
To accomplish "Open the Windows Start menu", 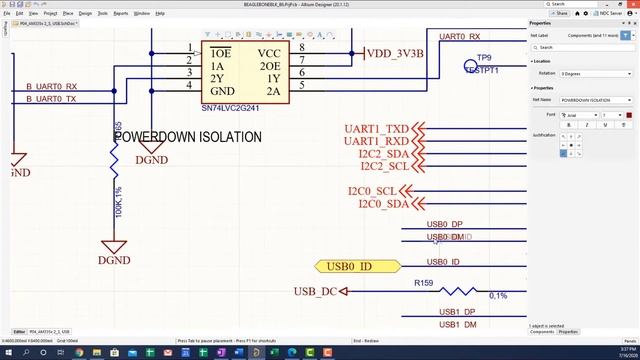I will 8,352.
